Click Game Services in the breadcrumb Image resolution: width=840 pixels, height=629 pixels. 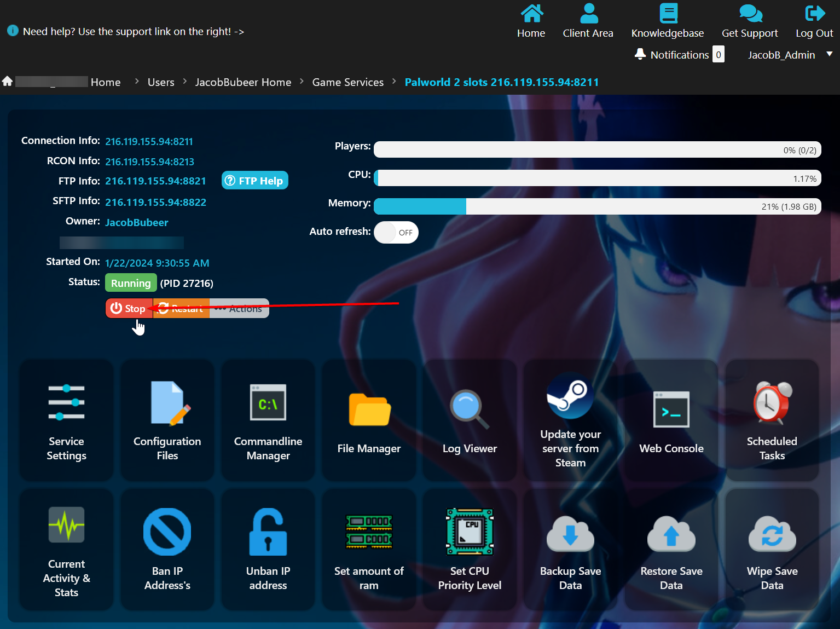coord(347,82)
